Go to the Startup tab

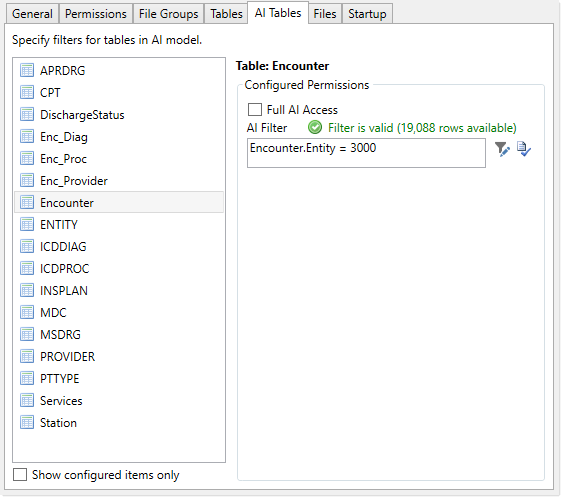tap(367, 14)
